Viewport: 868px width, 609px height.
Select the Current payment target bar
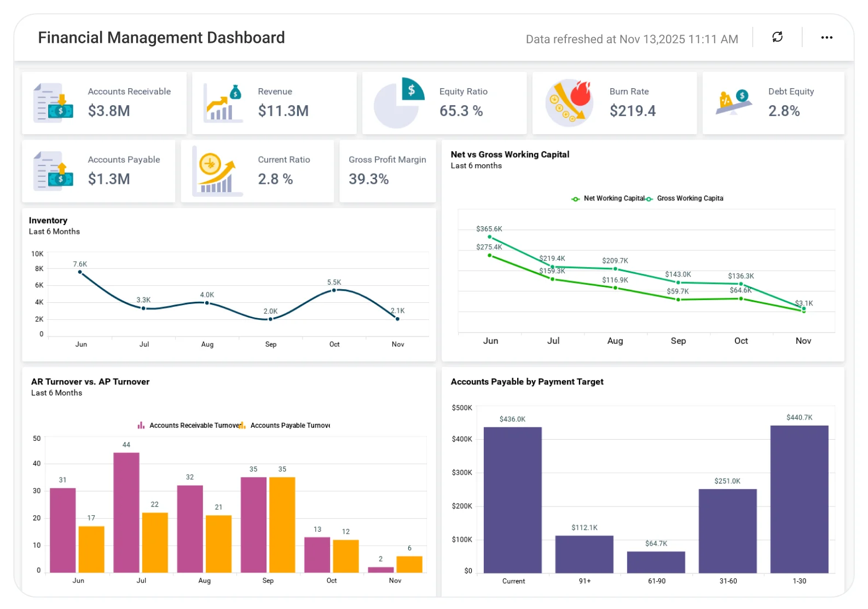point(513,500)
